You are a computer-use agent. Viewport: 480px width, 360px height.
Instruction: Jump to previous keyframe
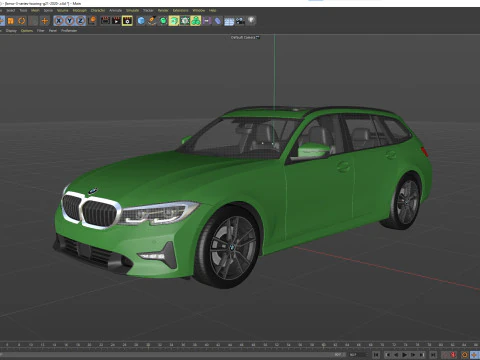click(388, 355)
